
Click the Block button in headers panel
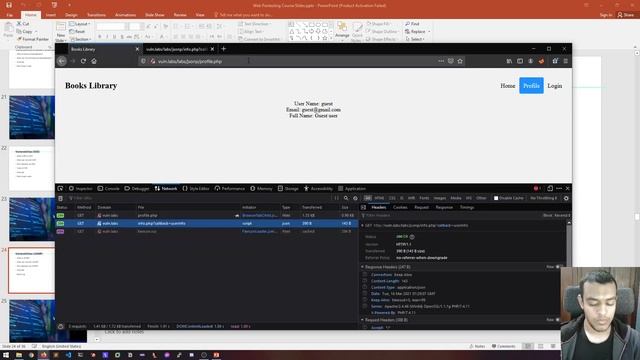(547, 216)
